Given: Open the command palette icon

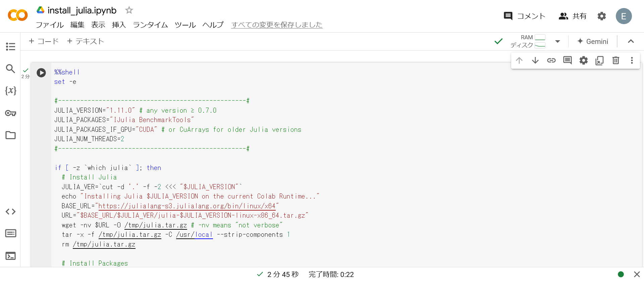Looking at the screenshot, I should [x=10, y=233].
